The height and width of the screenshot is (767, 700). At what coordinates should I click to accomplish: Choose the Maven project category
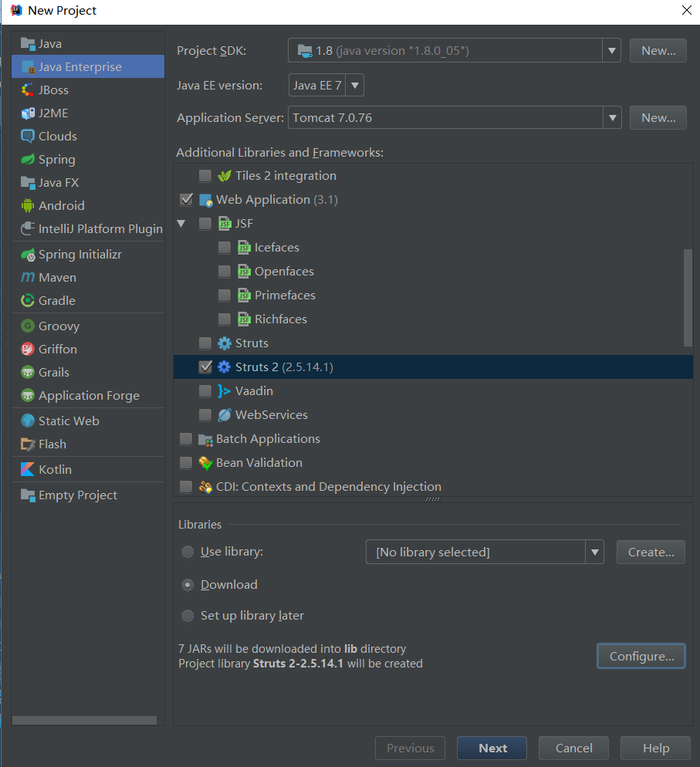point(88,277)
